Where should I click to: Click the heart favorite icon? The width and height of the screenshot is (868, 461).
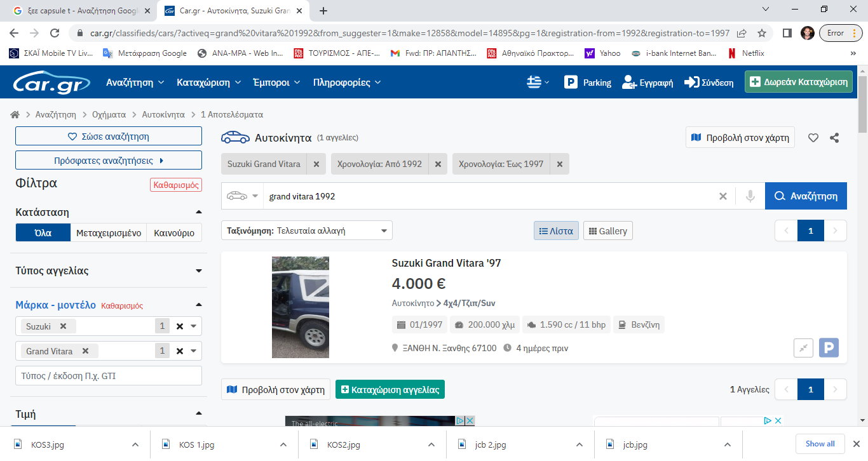click(813, 138)
